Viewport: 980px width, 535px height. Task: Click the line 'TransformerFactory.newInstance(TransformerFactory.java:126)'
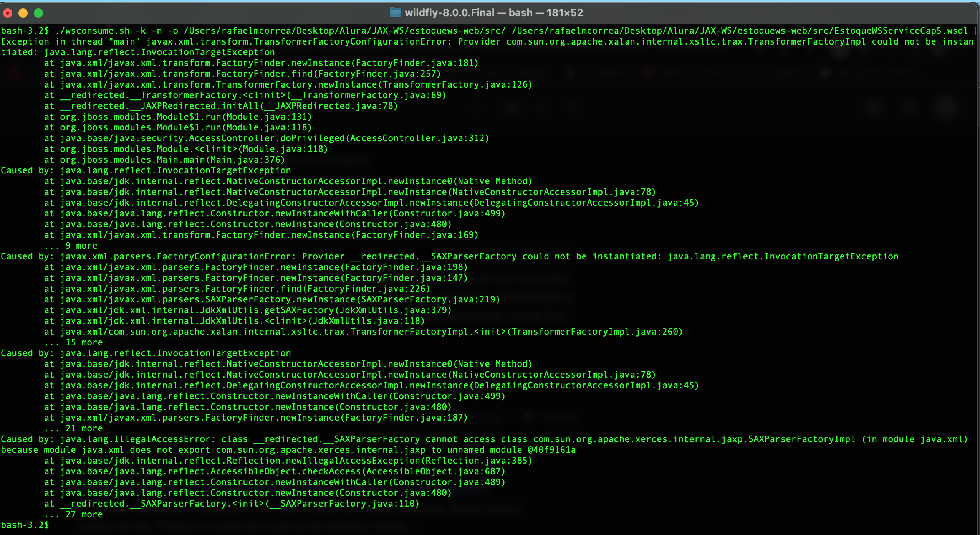[x=288, y=84]
